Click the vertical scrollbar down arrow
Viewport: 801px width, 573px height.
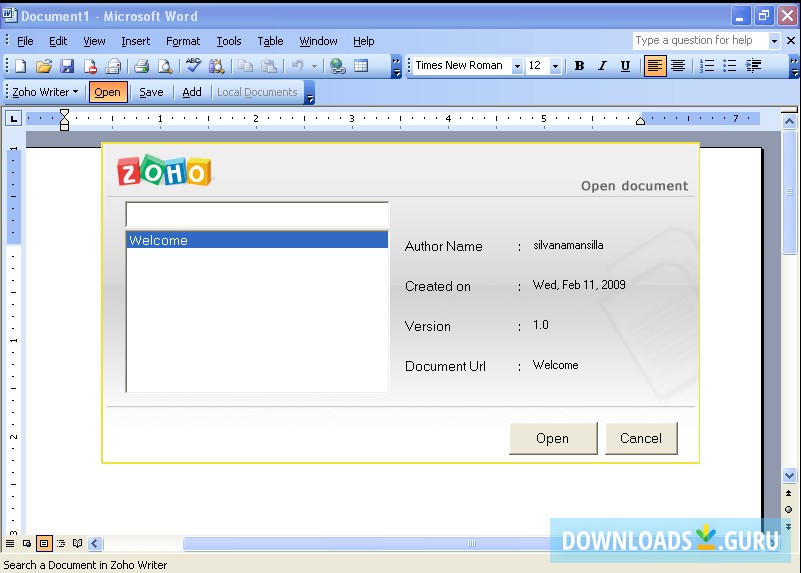789,476
